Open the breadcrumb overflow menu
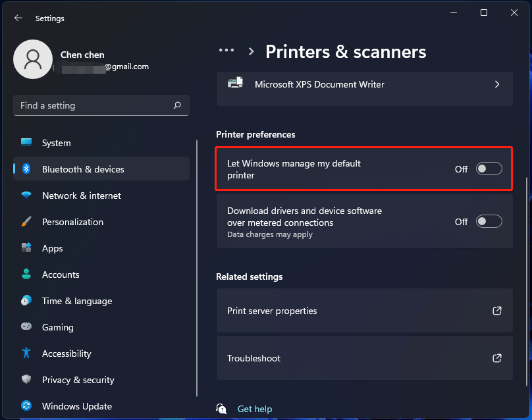 coord(226,50)
